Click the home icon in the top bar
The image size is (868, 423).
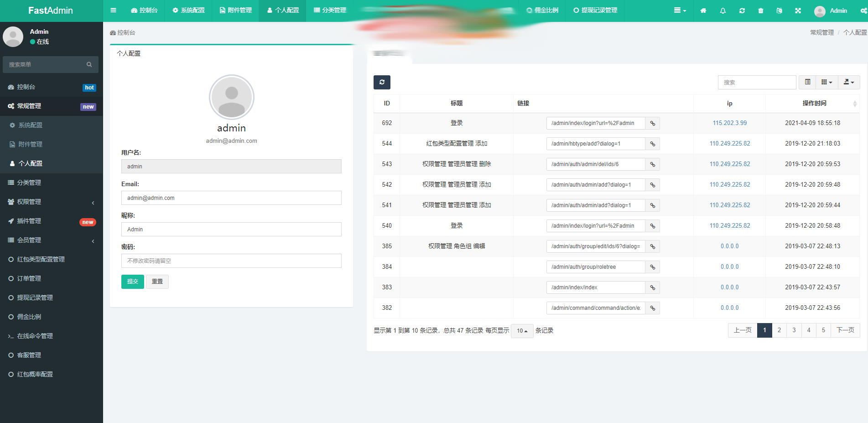(x=703, y=10)
